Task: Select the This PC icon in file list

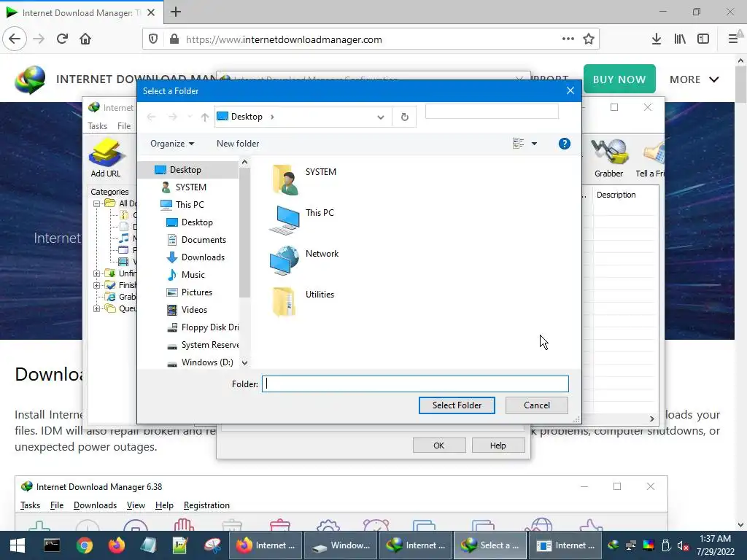Action: 285,220
